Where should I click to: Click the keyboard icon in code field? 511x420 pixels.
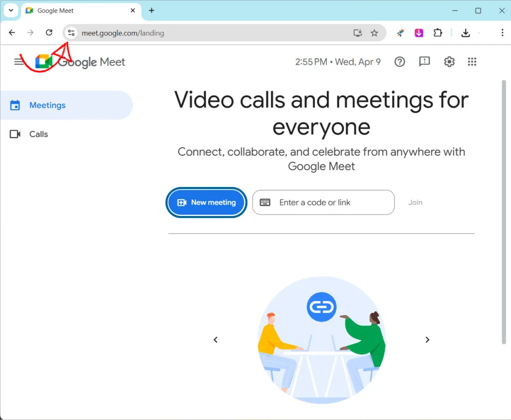coord(265,203)
